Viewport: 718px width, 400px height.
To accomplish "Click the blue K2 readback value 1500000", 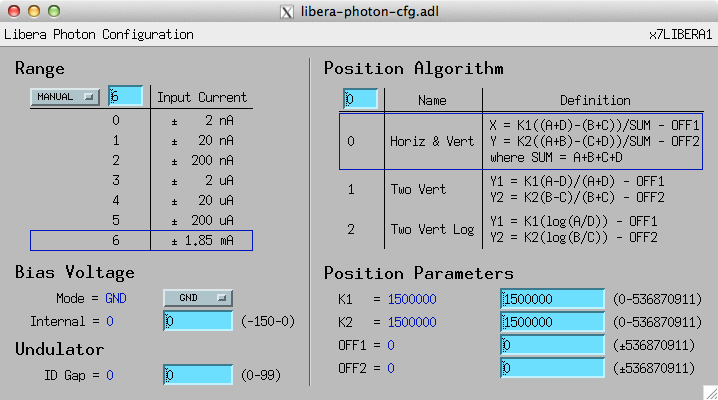I will point(412,322).
